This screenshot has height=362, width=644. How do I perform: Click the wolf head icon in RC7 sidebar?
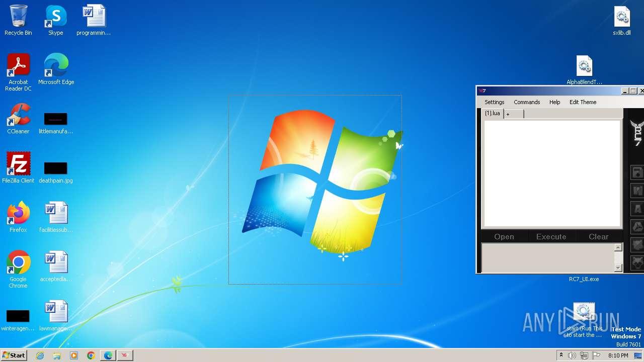(637, 262)
